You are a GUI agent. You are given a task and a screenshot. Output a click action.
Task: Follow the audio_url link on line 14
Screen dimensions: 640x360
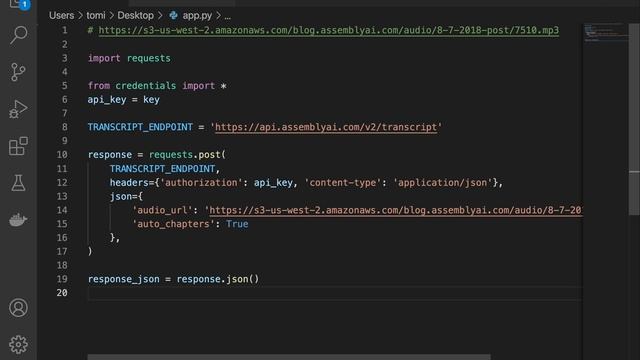[x=396, y=210]
